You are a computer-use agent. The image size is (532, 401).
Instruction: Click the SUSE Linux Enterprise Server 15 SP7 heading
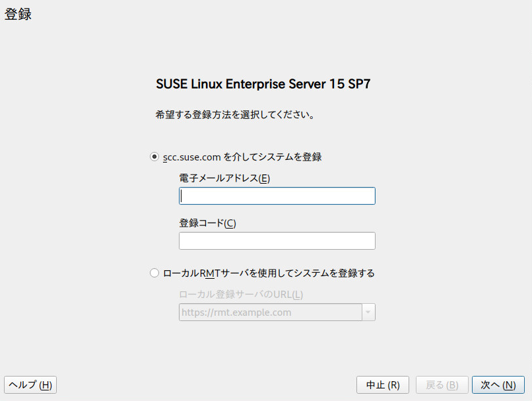coord(263,84)
